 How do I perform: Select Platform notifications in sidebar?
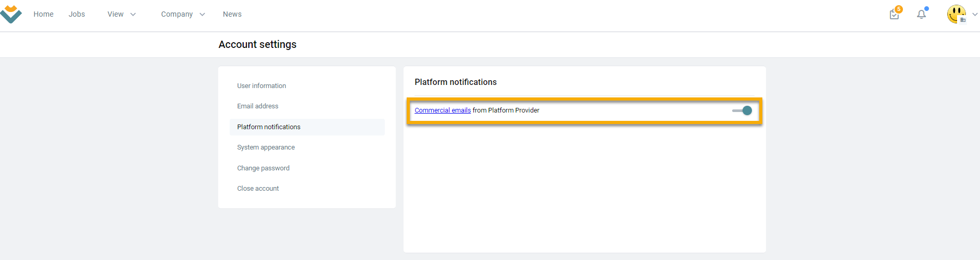pos(307,127)
